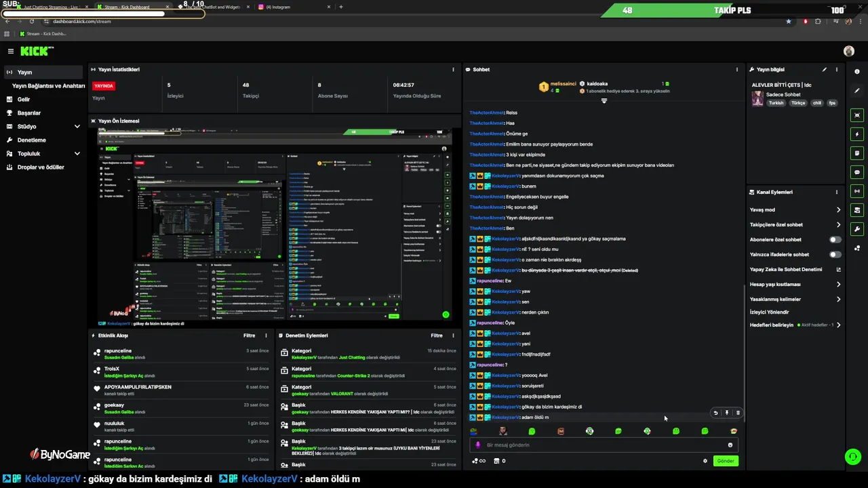Expand Takipçilere özel sohbet option

point(838,225)
